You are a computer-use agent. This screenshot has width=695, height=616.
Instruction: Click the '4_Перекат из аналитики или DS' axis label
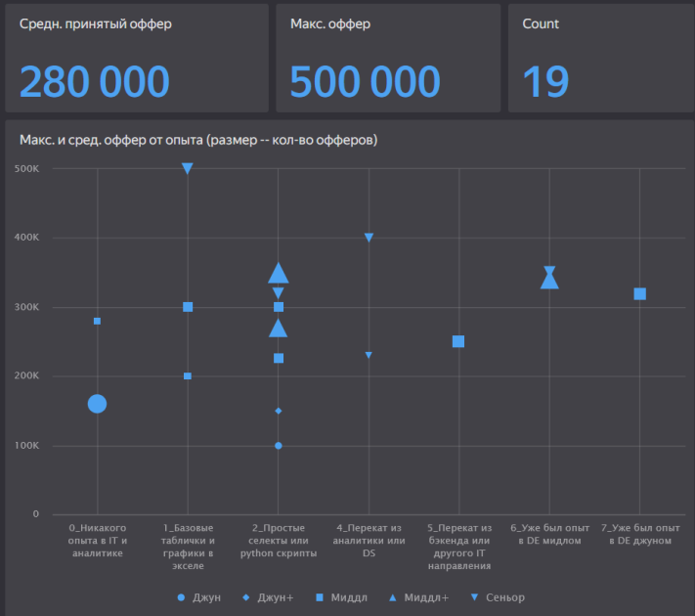tap(369, 541)
